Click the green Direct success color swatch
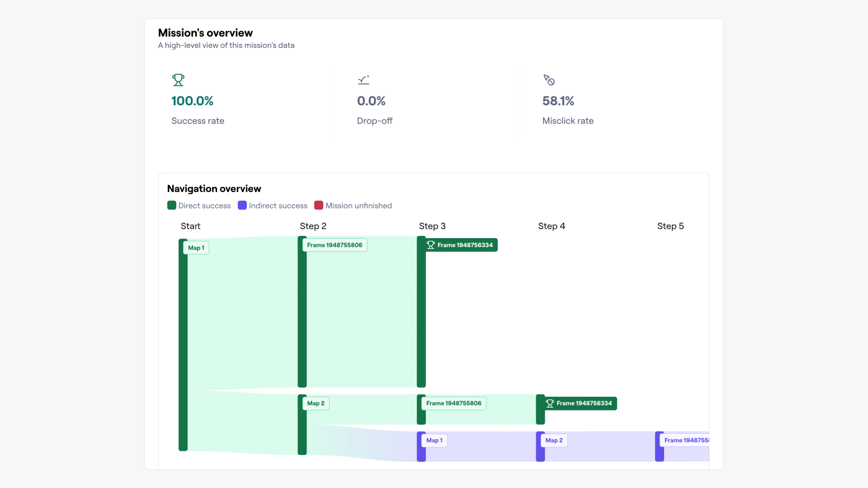The height and width of the screenshot is (488, 868). 172,205
